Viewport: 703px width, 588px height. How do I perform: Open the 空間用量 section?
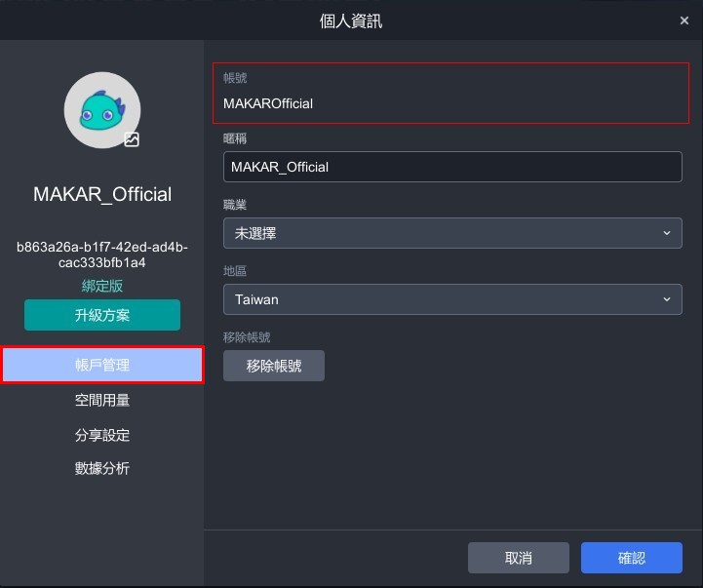102,400
